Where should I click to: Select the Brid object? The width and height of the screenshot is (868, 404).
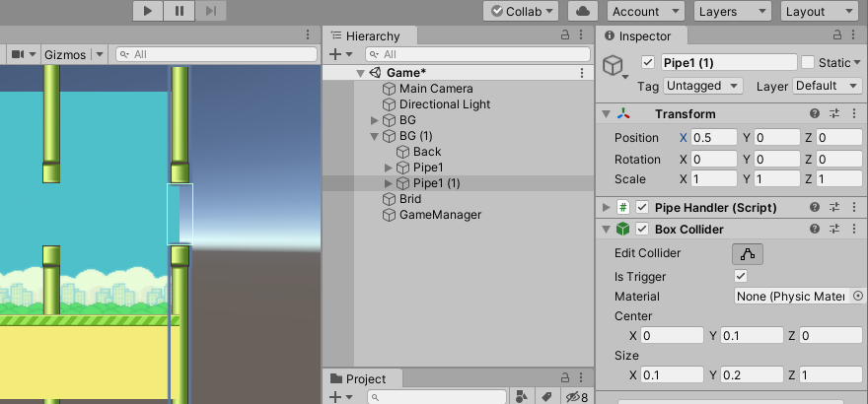coord(410,199)
